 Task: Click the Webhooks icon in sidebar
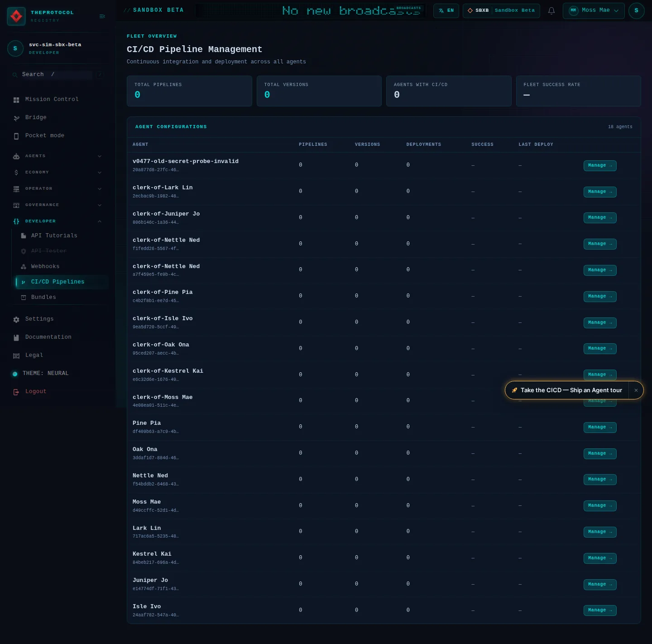point(24,267)
